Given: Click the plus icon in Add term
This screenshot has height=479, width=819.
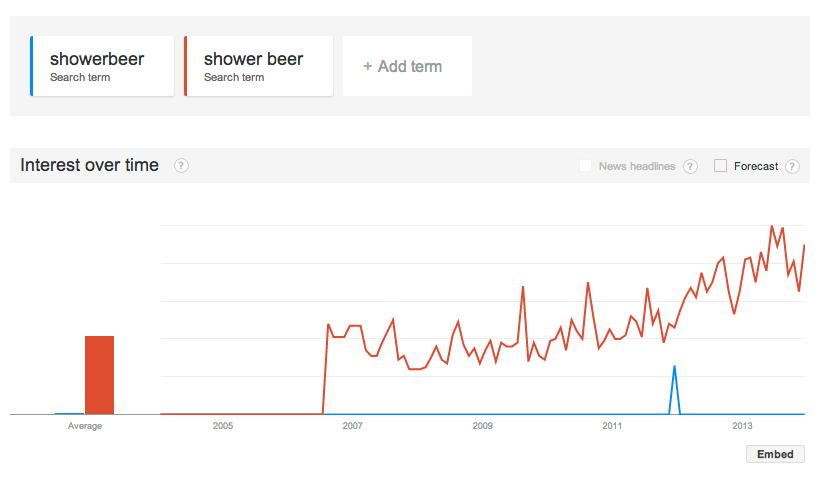Looking at the screenshot, I should (368, 66).
